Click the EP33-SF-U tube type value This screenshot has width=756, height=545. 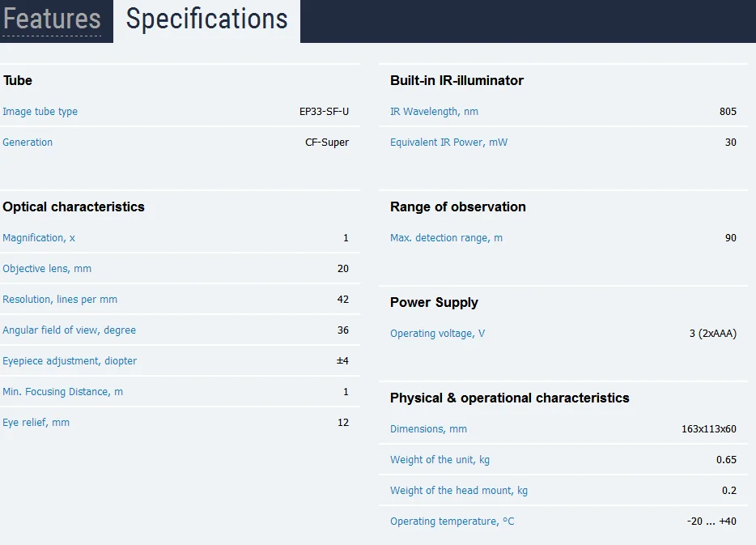(x=324, y=112)
